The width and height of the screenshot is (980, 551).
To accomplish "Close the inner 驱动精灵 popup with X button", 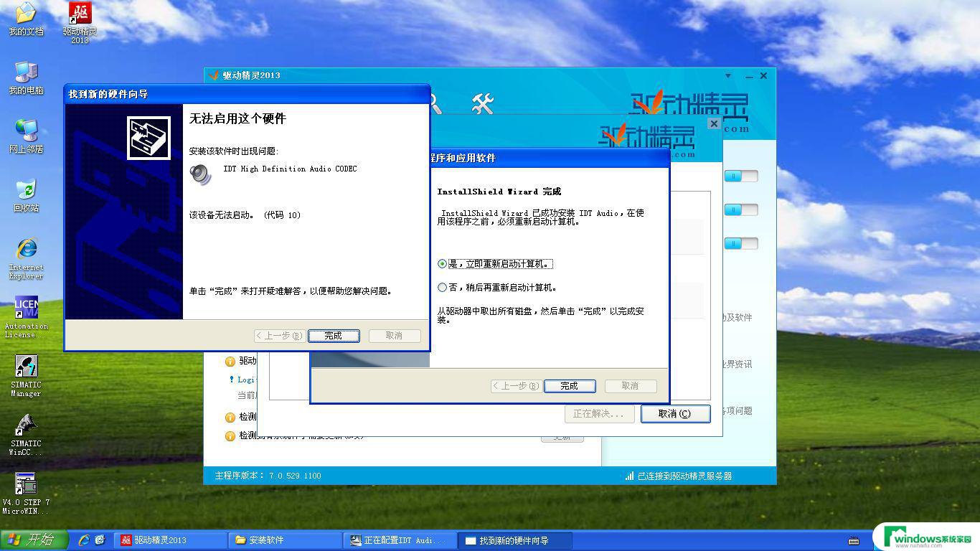I will point(714,123).
